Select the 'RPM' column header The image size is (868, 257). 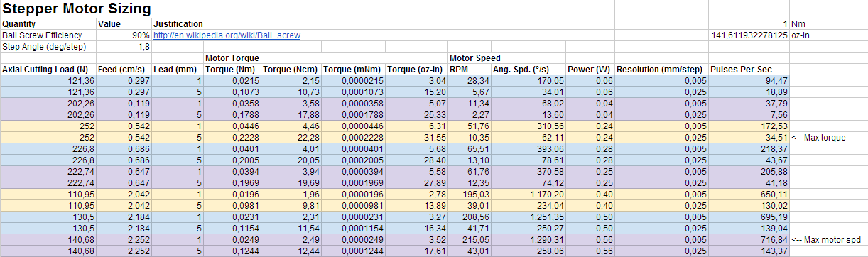469,69
